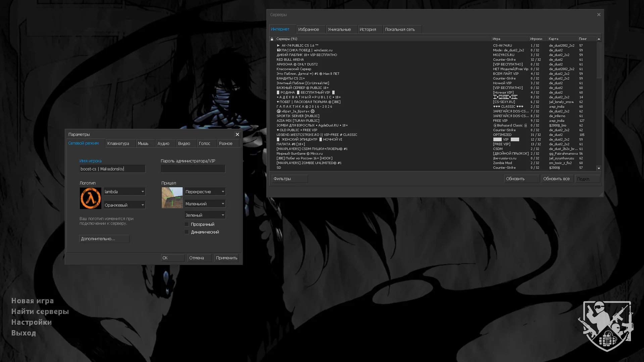Image resolution: width=644 pixels, height=362 pixels.
Task: Expand the Зеленый crosshair color dropdown
Action: (x=205, y=215)
